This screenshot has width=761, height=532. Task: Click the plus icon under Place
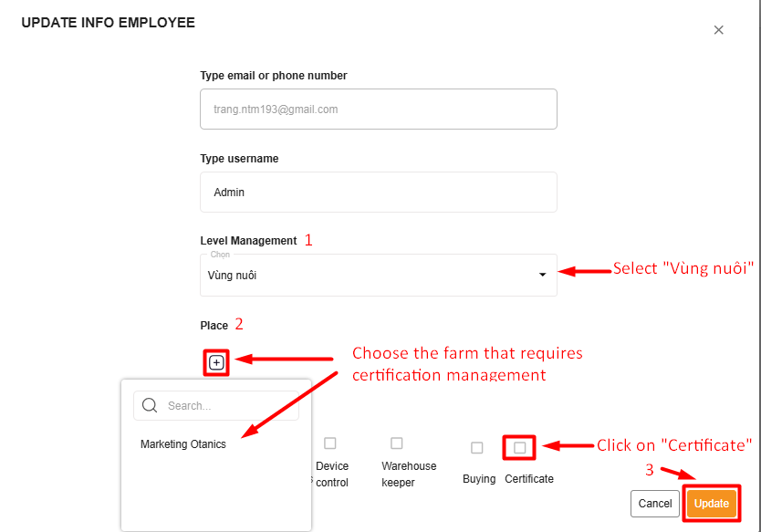click(x=216, y=362)
